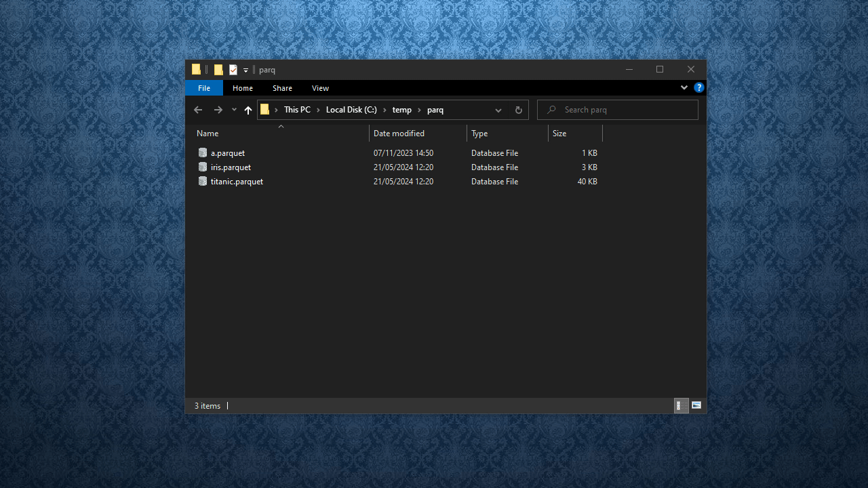Open Explorer help question mark
Image resolution: width=868 pixels, height=488 pixels.
699,88
